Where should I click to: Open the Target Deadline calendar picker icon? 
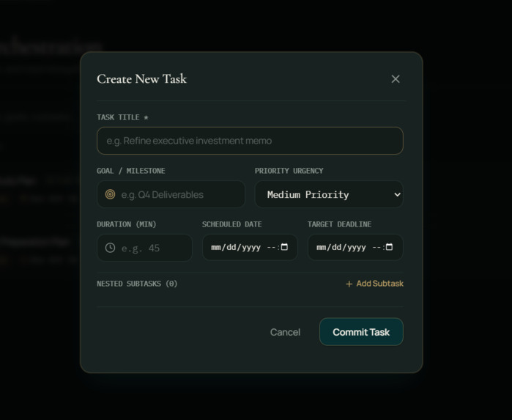point(389,247)
